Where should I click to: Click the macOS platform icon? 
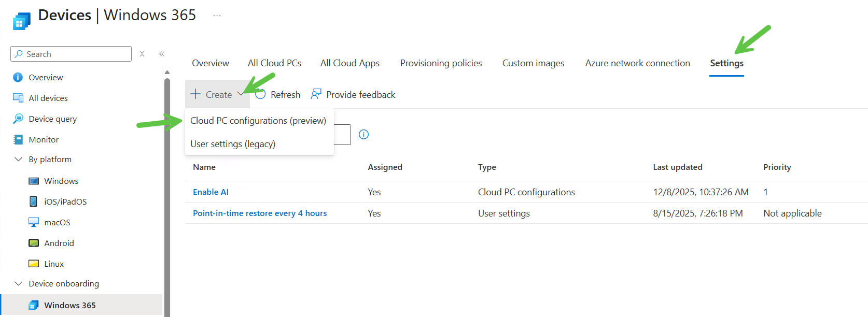34,222
